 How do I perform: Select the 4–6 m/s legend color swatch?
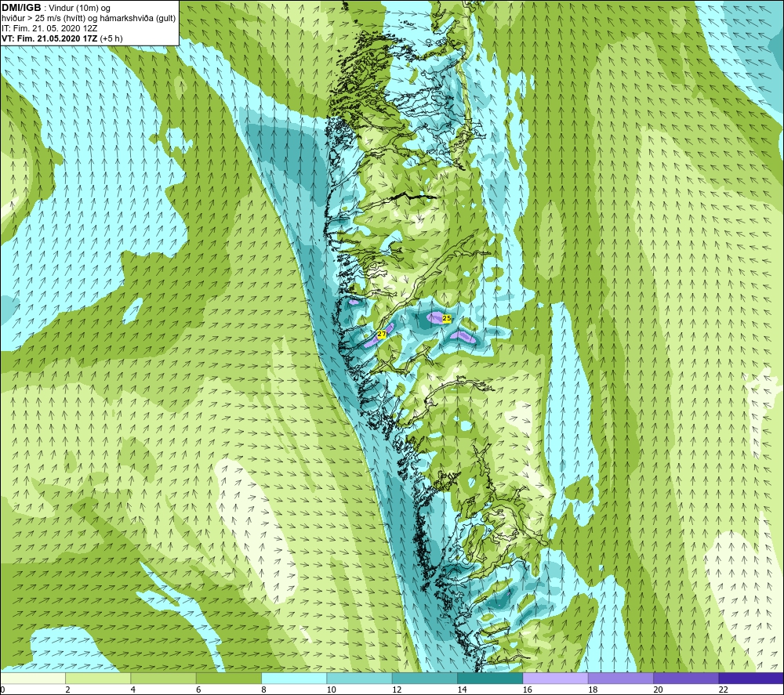[x=164, y=678]
